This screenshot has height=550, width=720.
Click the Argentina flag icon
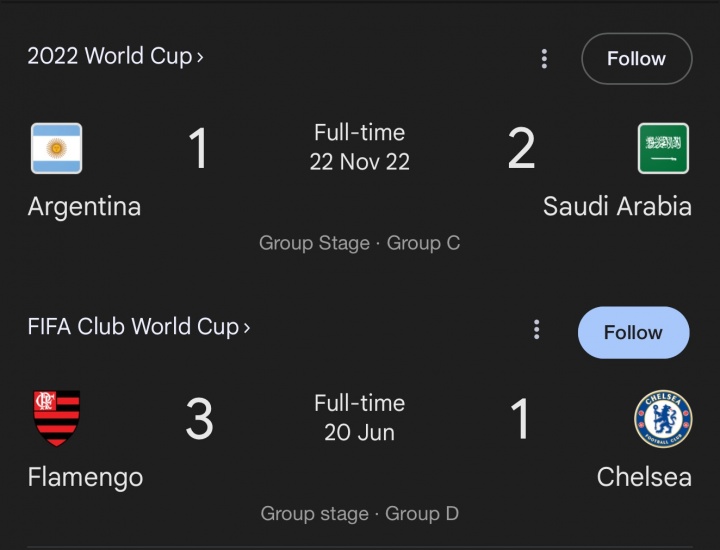pos(56,149)
